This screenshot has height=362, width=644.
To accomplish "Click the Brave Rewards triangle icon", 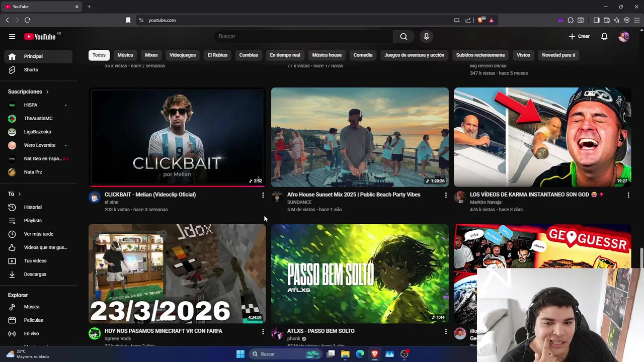I will click(491, 20).
